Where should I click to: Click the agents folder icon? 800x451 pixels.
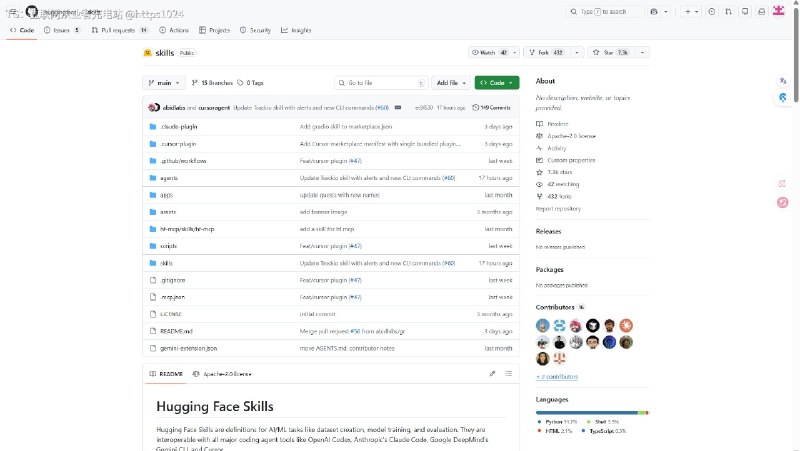pyautogui.click(x=153, y=178)
